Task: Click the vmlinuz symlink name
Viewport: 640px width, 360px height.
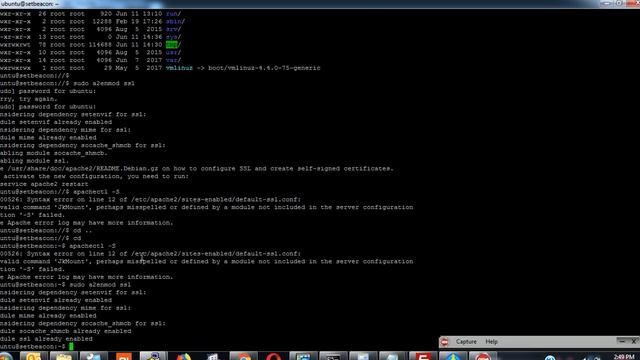Action: tap(179, 68)
